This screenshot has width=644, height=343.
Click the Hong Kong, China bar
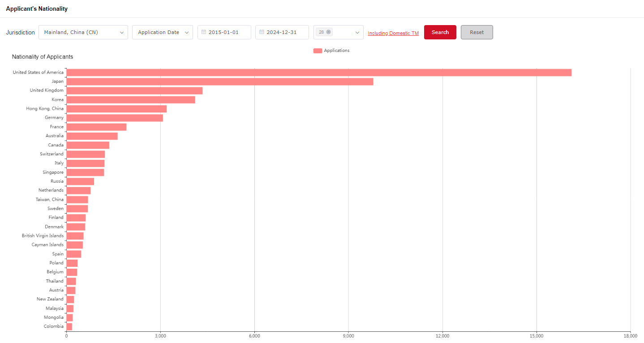pos(116,109)
